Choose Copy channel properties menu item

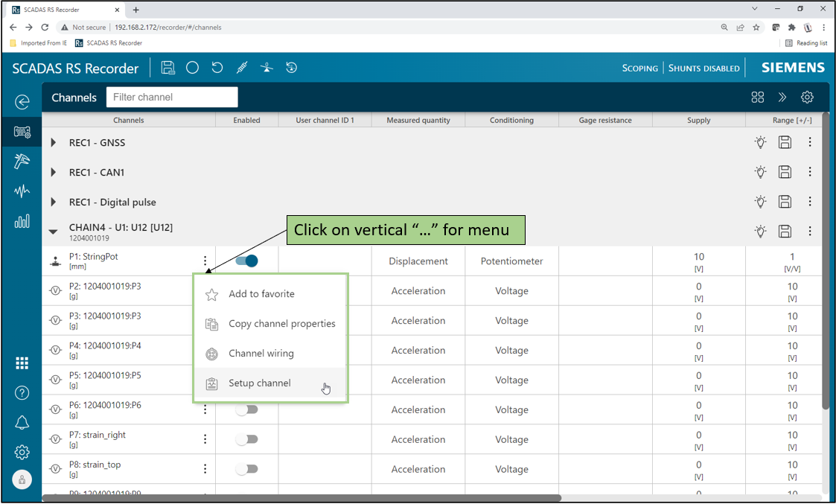pos(281,324)
